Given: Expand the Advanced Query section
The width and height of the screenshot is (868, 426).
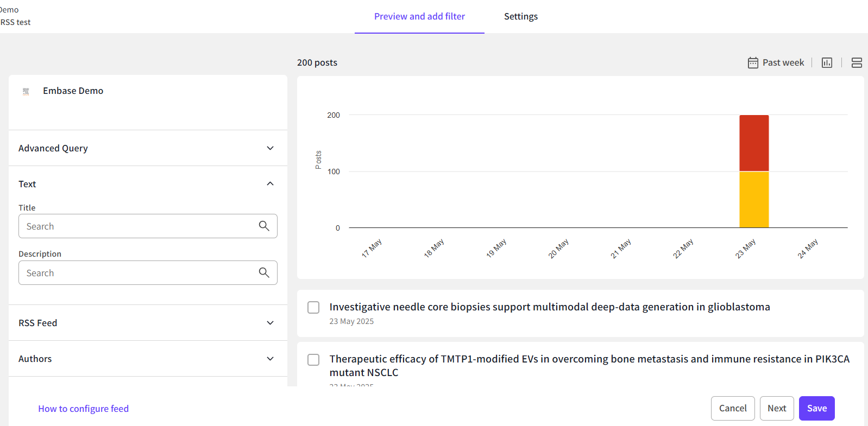Looking at the screenshot, I should pyautogui.click(x=270, y=148).
